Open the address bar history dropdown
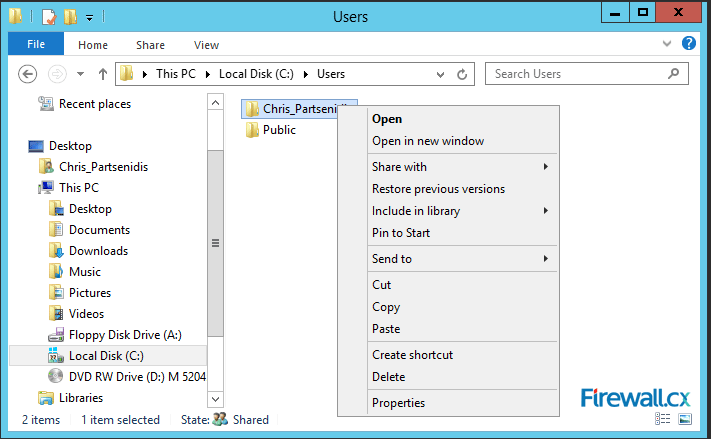The width and height of the screenshot is (711, 439). [440, 74]
